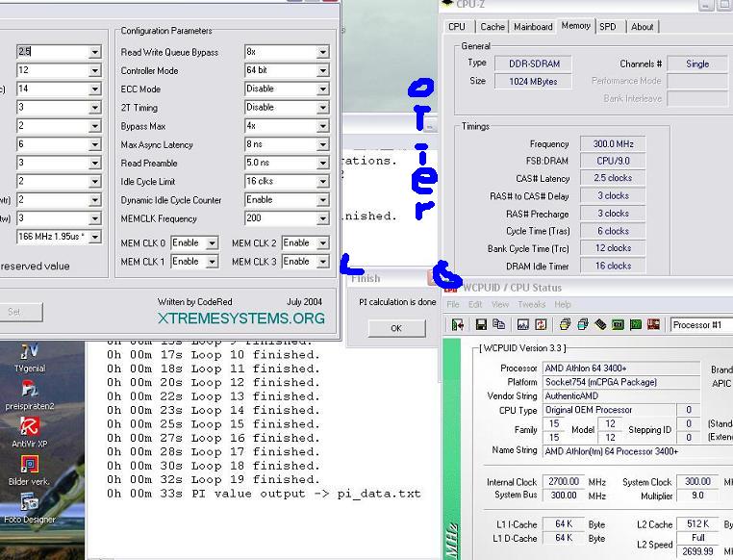Click the DDR-SDRAM Type value in CPU-Z
Image resolution: width=733 pixels, height=560 pixels.
(534, 64)
